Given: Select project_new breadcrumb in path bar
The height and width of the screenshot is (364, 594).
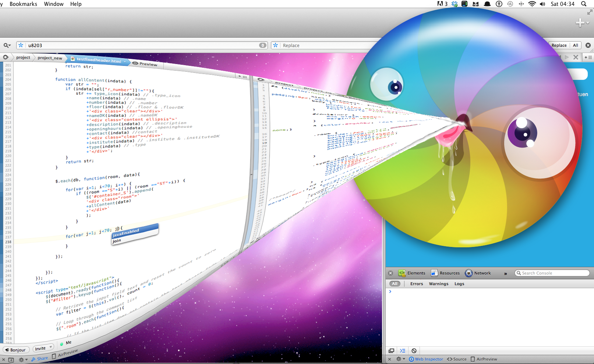Looking at the screenshot, I should pyautogui.click(x=50, y=58).
